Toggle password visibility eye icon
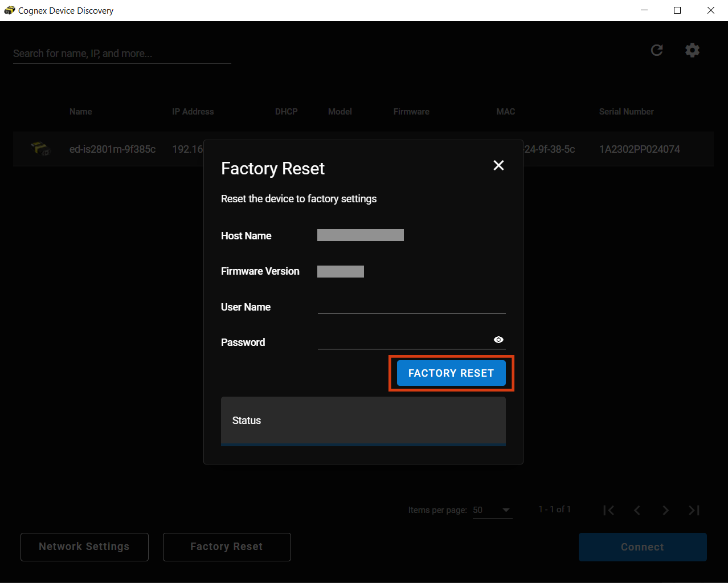The width and height of the screenshot is (728, 583). 498,340
